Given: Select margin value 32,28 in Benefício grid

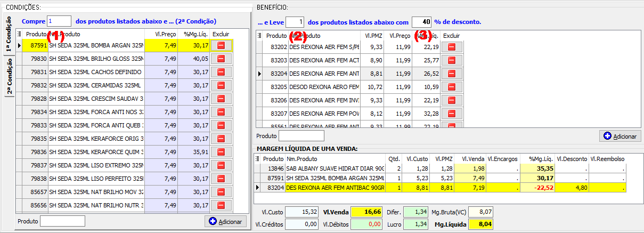Looking at the screenshot, I should coord(427,114).
